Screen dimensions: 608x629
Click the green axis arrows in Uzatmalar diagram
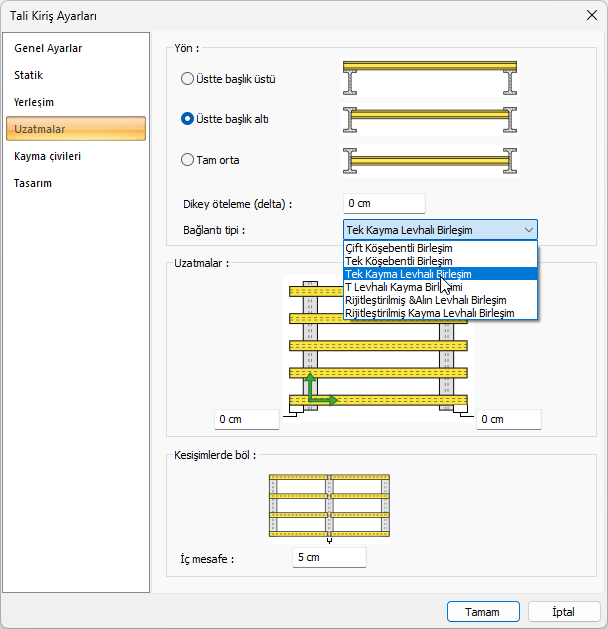[x=320, y=391]
